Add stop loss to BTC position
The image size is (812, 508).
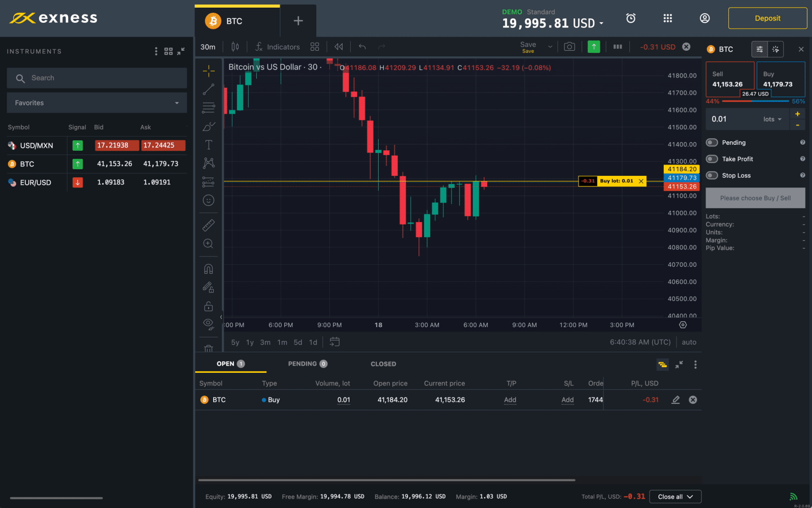point(567,400)
